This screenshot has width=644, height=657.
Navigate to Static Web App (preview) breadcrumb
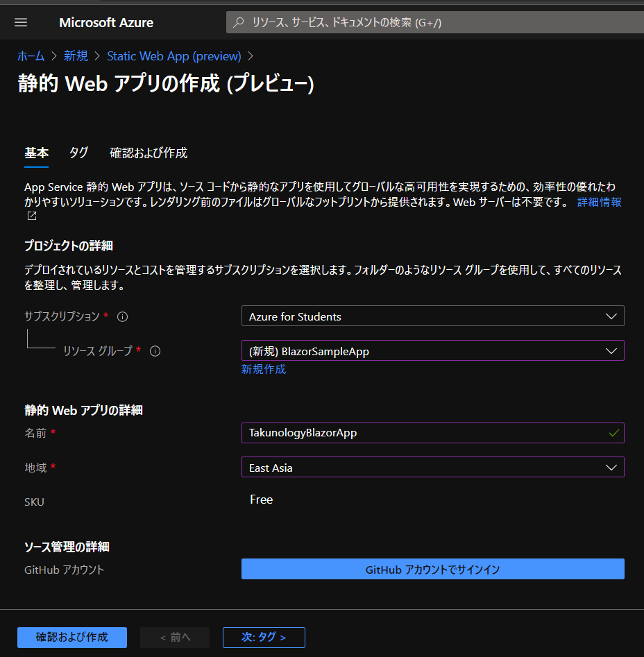tap(173, 56)
